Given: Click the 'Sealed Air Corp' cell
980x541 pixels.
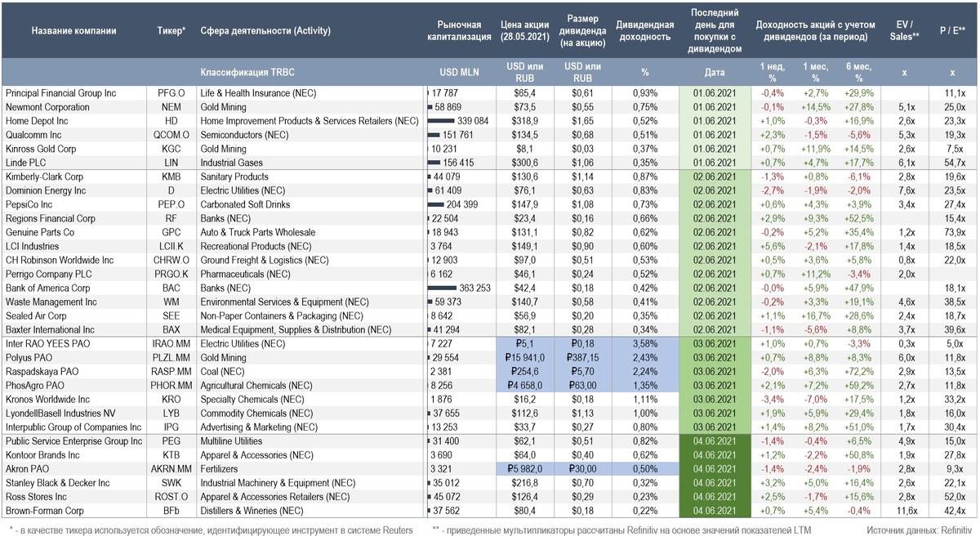Looking at the screenshot, I should (x=36, y=315).
